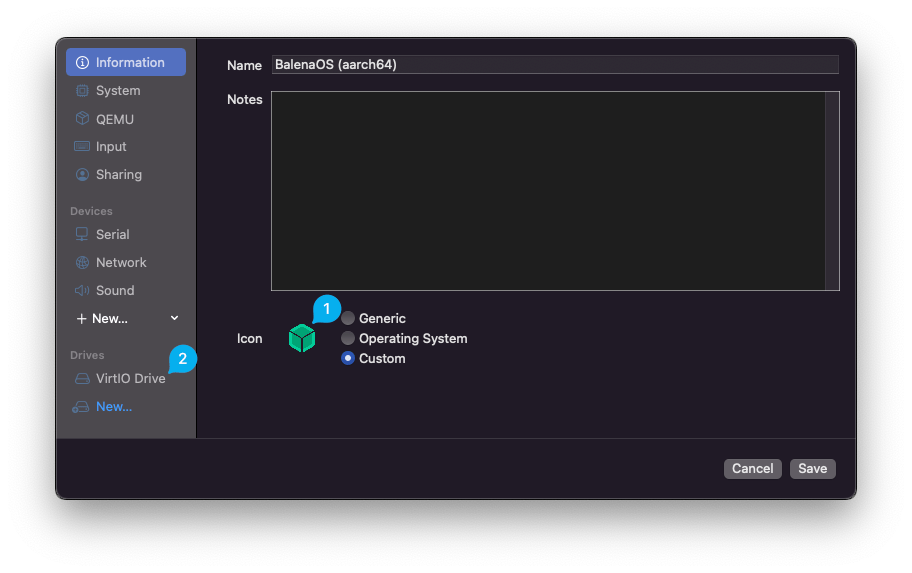Click the QEMU cube icon

82,119
